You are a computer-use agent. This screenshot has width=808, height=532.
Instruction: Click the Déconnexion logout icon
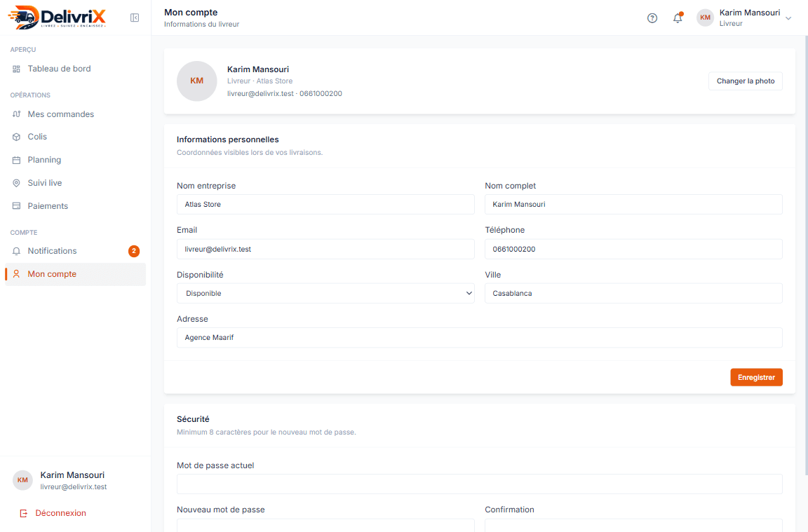tap(23, 514)
